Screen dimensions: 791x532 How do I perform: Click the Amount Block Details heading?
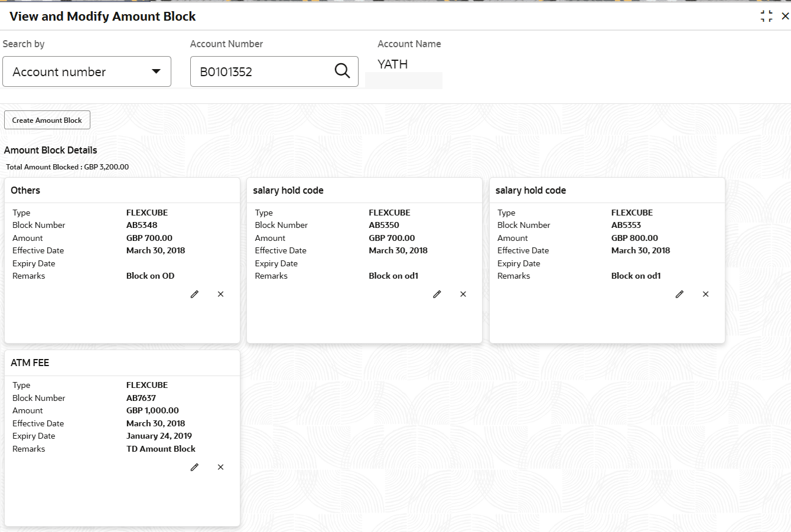tap(51, 150)
